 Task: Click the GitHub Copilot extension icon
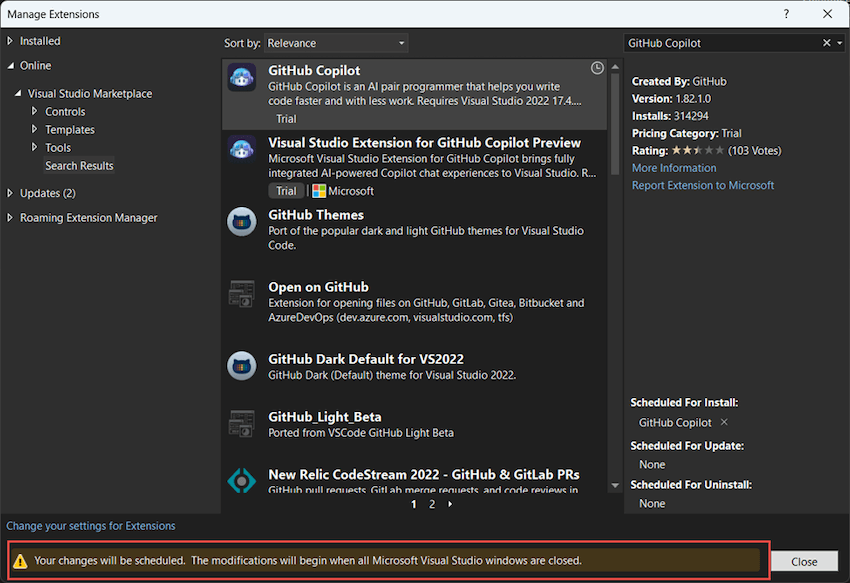(x=242, y=78)
